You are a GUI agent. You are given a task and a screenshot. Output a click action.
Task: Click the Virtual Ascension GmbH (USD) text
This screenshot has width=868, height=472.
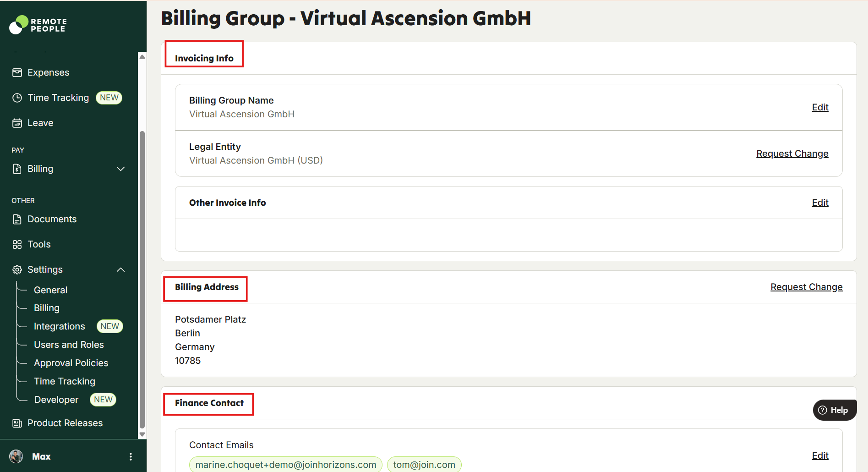click(256, 160)
